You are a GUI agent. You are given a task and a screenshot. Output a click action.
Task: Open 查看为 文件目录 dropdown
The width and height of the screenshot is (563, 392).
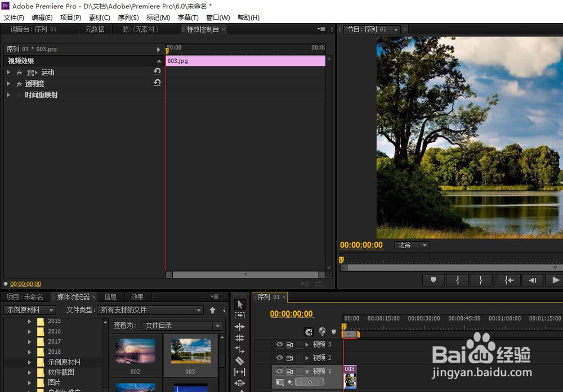(182, 325)
